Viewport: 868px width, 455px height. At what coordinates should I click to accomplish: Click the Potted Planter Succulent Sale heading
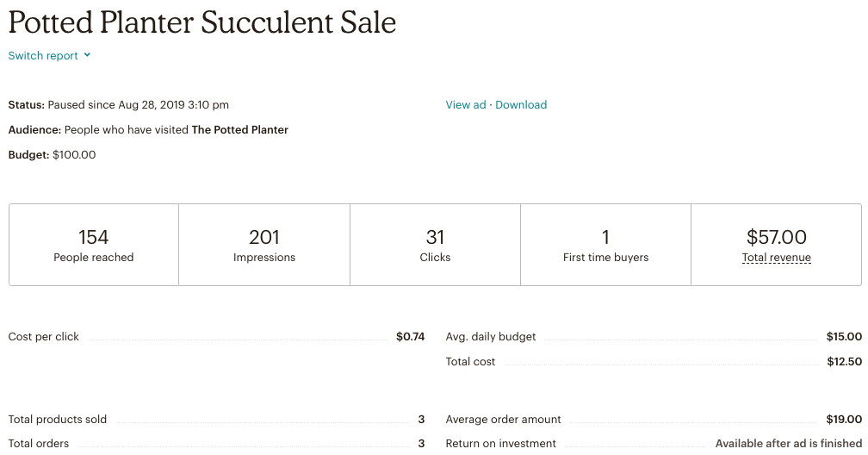click(x=202, y=22)
